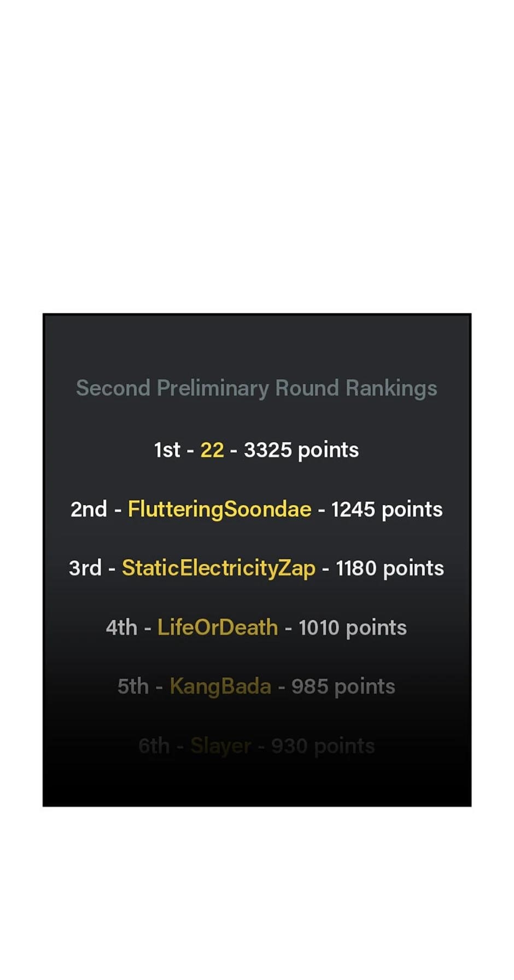Click the 1st rank label
514x980 pixels.
[x=167, y=450]
